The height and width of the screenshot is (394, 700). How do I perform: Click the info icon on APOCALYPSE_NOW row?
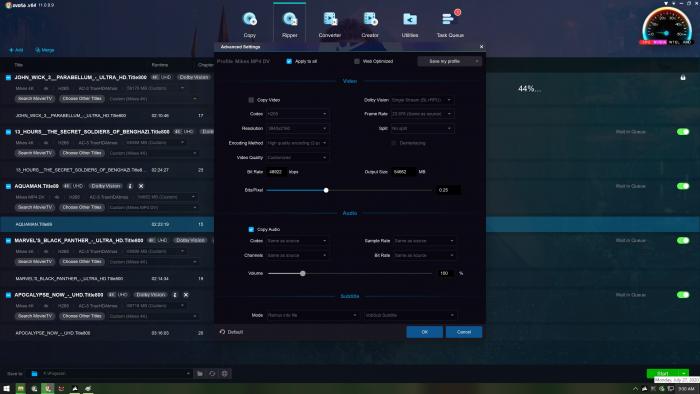pos(175,295)
